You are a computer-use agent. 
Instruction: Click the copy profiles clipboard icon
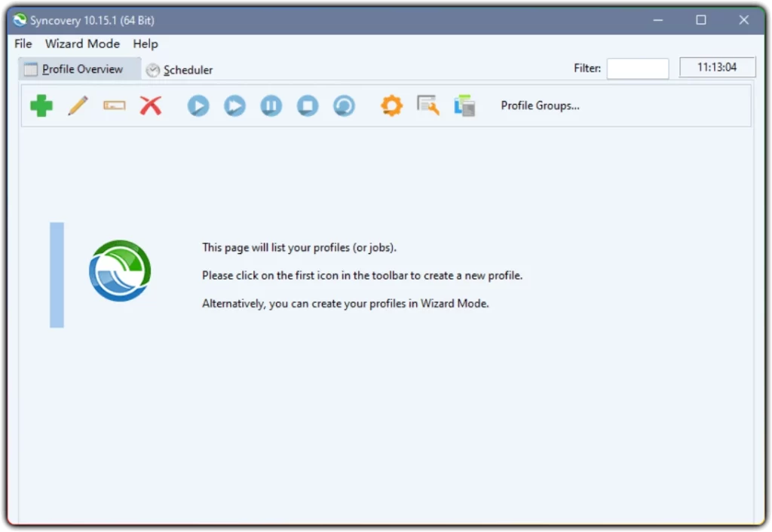tap(464, 105)
